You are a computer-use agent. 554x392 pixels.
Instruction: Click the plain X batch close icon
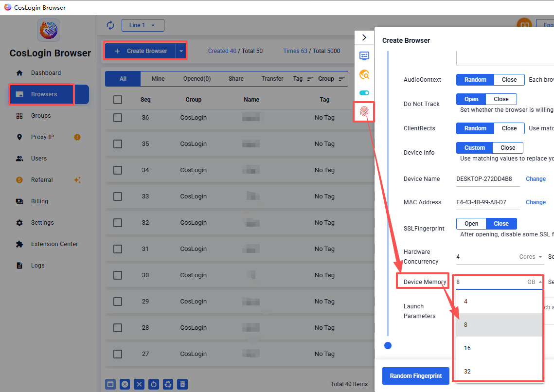[139, 384]
